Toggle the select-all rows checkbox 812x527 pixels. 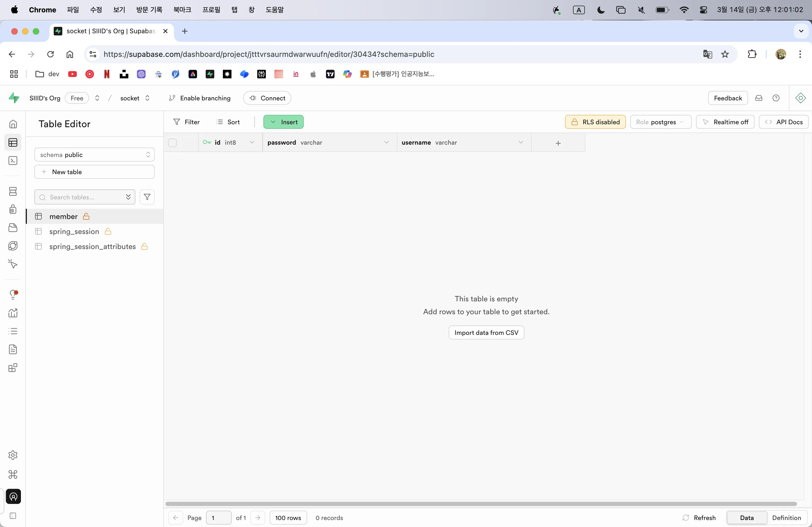(173, 143)
